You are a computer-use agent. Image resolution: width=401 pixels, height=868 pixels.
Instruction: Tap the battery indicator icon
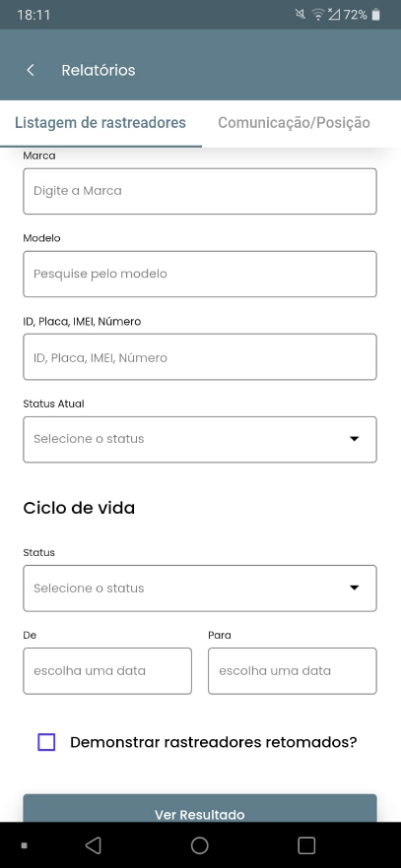click(x=376, y=15)
